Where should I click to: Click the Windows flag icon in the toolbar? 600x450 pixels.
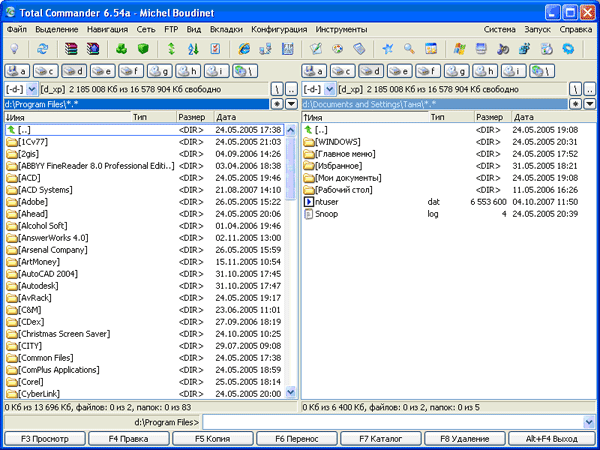tap(459, 48)
